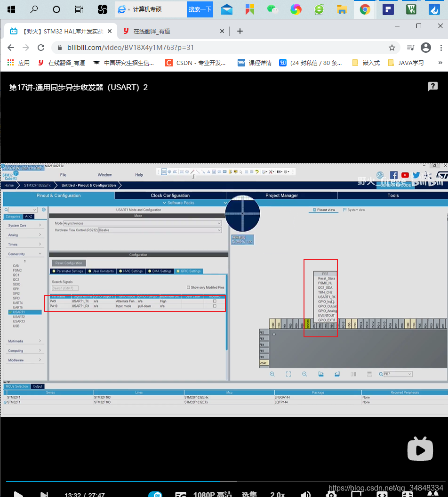Open WeChat from the taskbar
Viewport: 448px width, 497px height.
coord(272,9)
